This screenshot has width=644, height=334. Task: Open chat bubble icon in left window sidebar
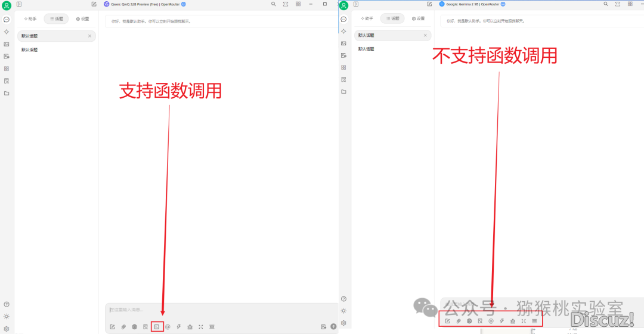point(6,19)
